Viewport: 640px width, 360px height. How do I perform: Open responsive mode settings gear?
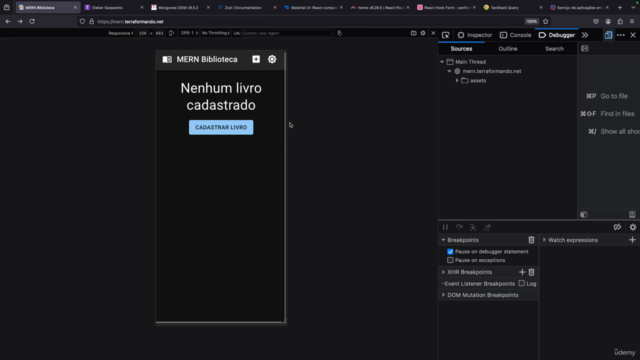[x=423, y=33]
